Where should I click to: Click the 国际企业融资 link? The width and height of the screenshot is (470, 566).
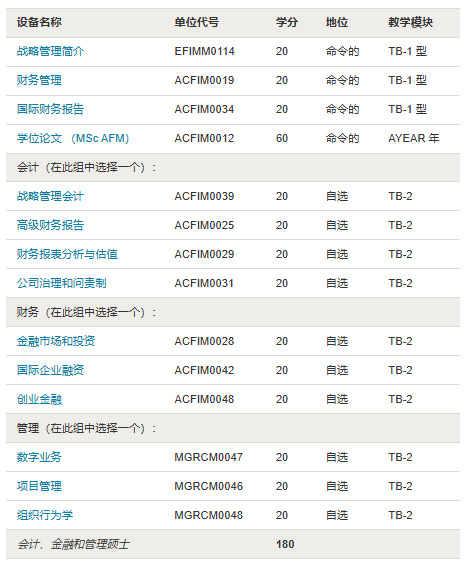(x=50, y=370)
